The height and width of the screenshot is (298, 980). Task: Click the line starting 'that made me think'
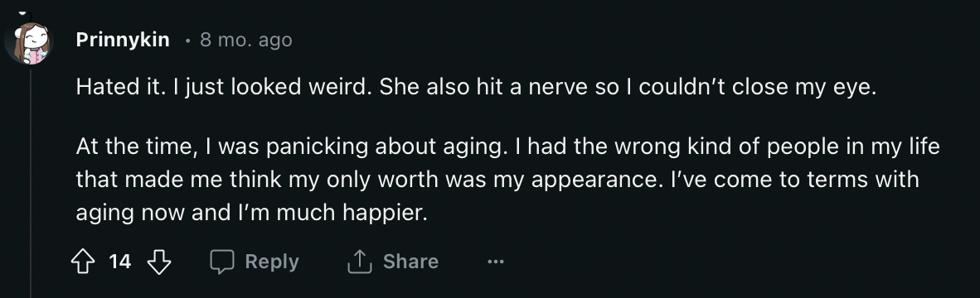[x=497, y=180]
